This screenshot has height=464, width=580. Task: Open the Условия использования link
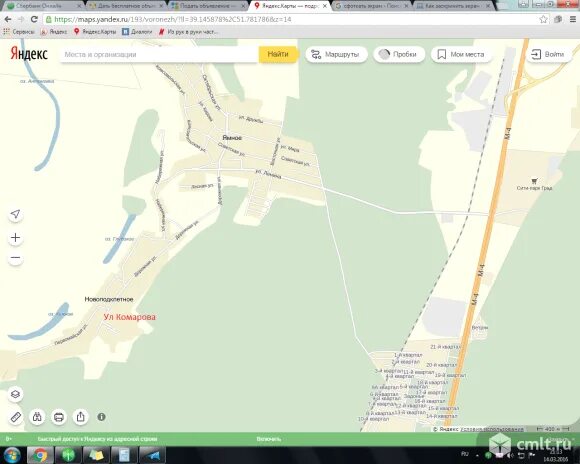click(x=492, y=429)
